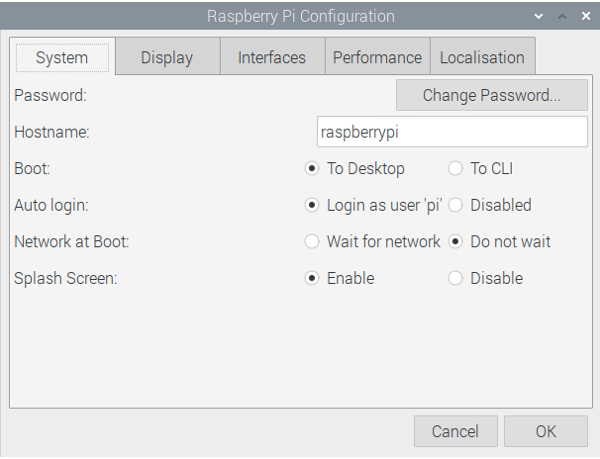Open the Display tab
This screenshot has width=600, height=459.
point(167,57)
